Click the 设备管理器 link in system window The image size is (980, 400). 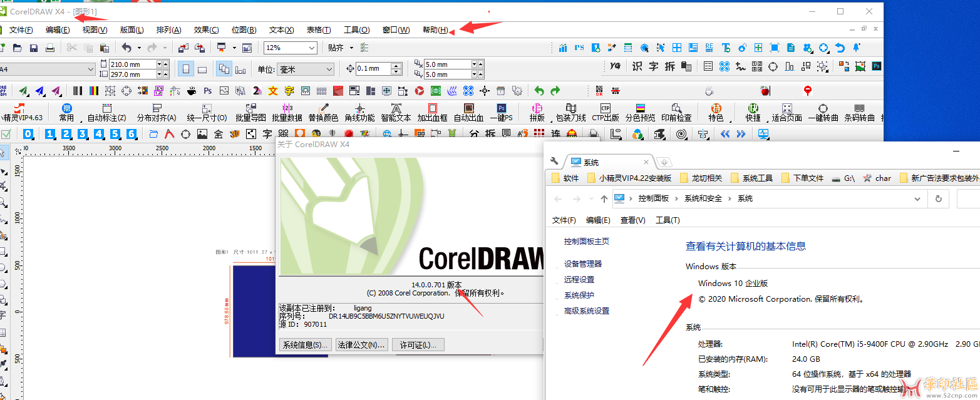pyautogui.click(x=582, y=264)
